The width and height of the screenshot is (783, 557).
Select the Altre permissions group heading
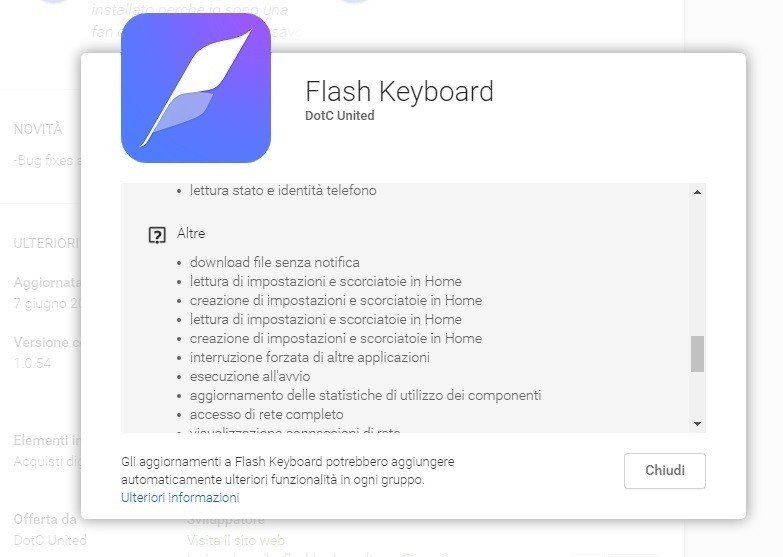(x=191, y=233)
